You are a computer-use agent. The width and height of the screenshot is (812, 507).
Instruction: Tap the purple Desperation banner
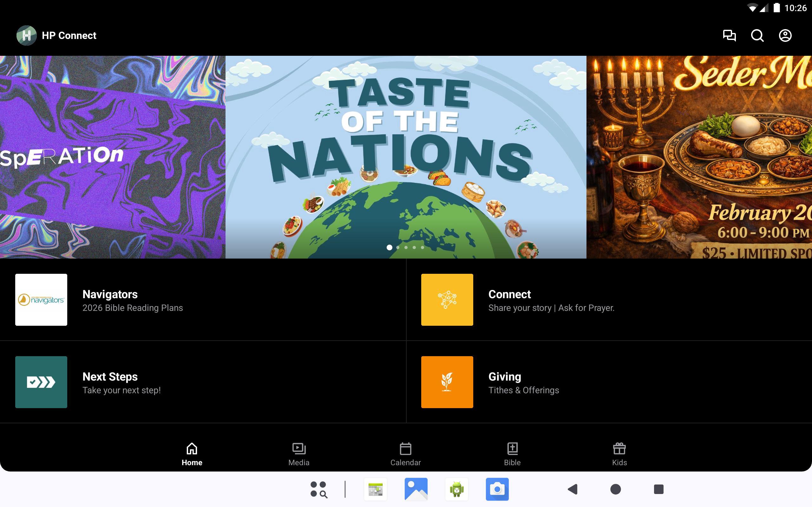112,157
